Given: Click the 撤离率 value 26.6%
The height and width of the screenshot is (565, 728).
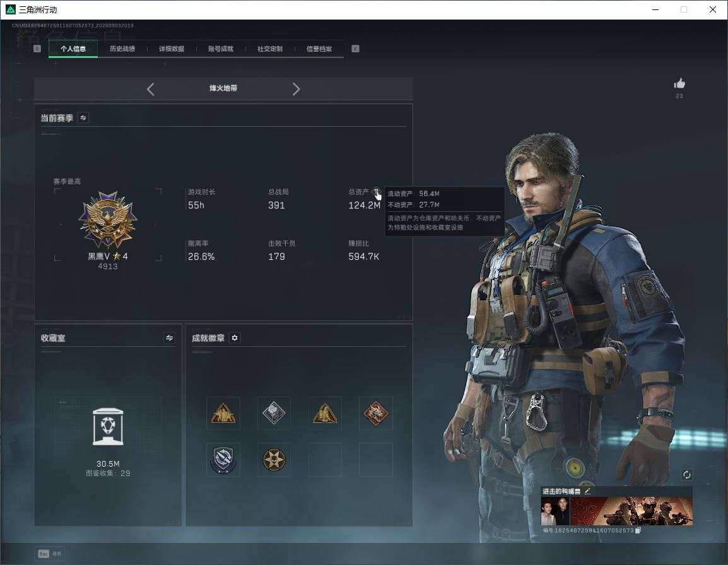Looking at the screenshot, I should [x=201, y=256].
